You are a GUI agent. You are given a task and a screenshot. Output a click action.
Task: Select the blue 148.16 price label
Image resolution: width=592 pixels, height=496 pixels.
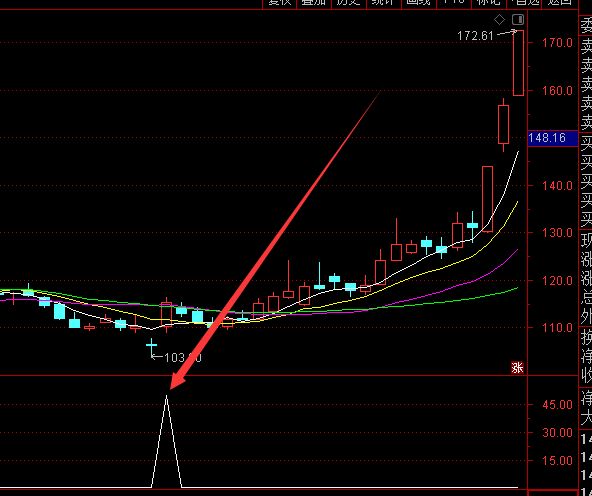click(x=553, y=138)
